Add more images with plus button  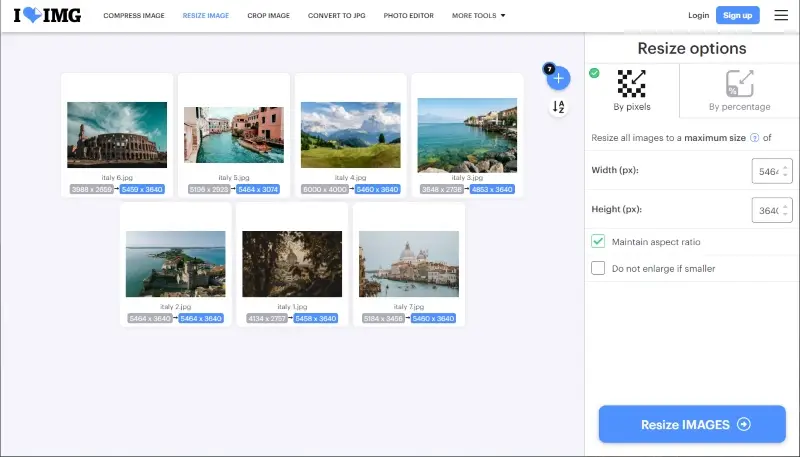(x=558, y=78)
